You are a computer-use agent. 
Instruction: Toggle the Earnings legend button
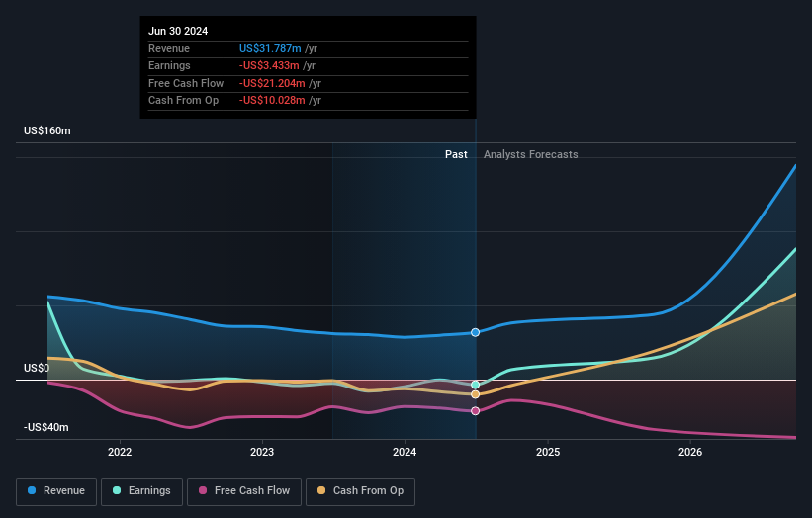point(141,491)
